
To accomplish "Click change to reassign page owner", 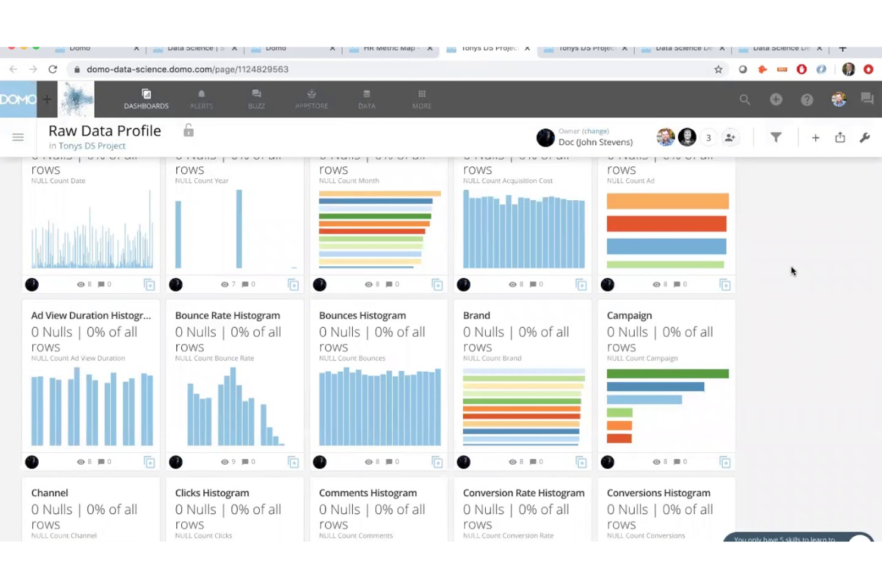I will pos(595,131).
